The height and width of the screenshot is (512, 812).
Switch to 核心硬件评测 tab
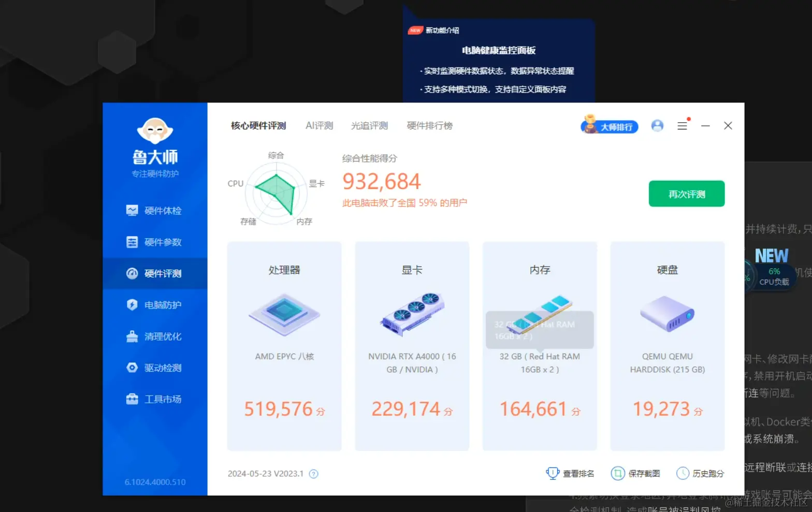(x=258, y=126)
